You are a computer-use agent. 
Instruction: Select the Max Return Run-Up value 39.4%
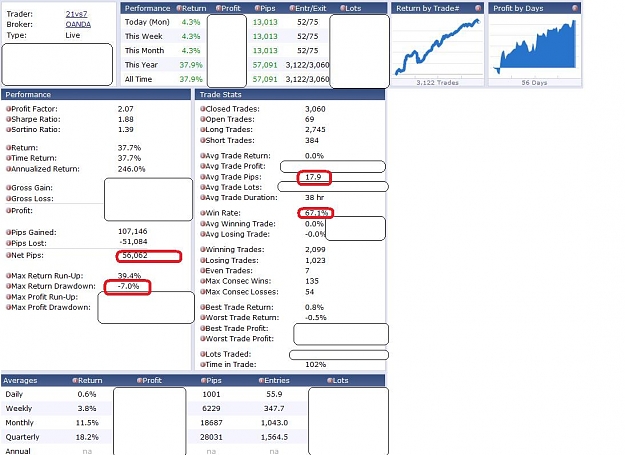coord(130,275)
